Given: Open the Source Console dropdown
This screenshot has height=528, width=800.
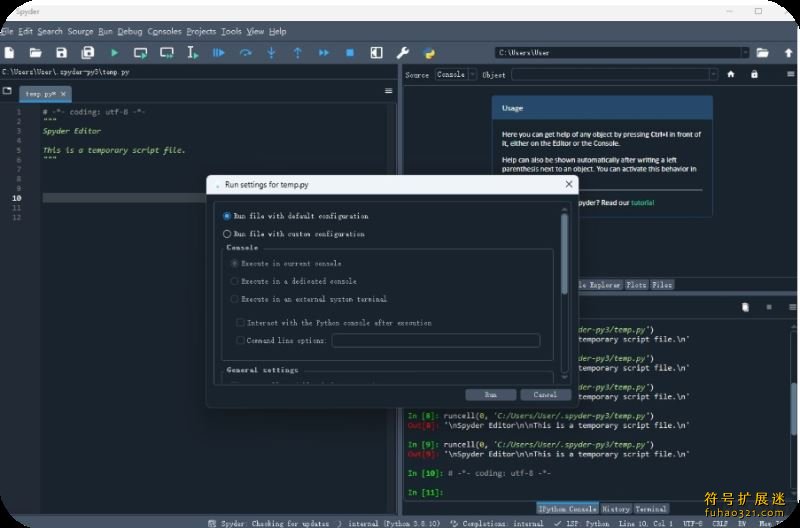Looking at the screenshot, I should 456,74.
